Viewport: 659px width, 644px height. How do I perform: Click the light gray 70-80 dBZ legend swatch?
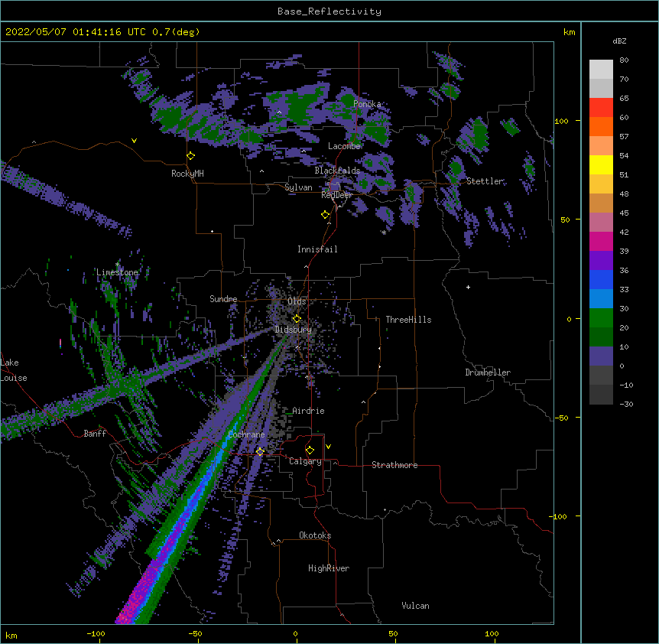pos(601,70)
